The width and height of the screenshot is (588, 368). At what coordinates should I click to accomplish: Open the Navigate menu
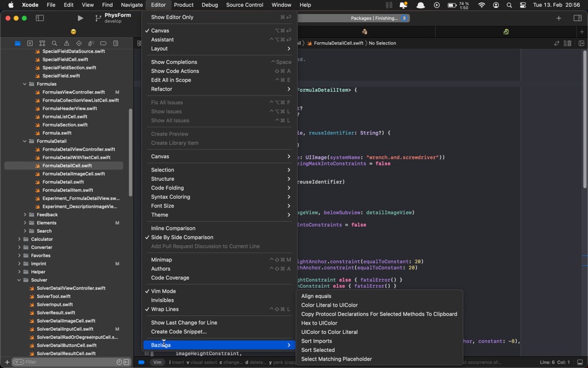(132, 5)
